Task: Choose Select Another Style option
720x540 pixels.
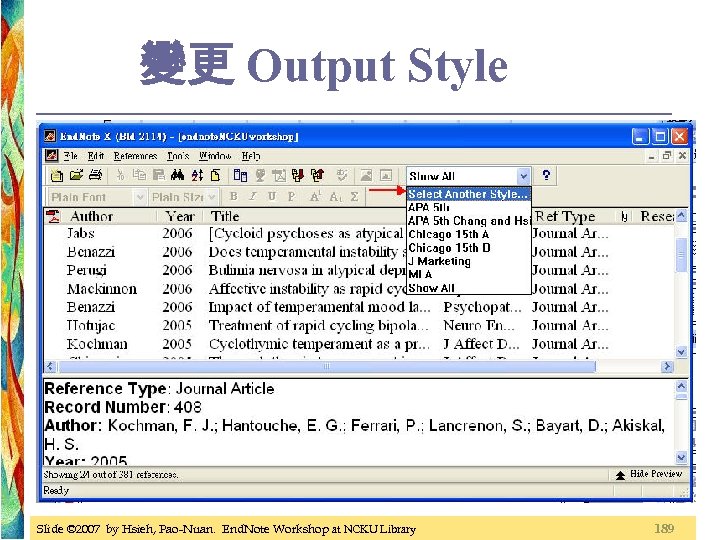Action: pyautogui.click(x=468, y=194)
